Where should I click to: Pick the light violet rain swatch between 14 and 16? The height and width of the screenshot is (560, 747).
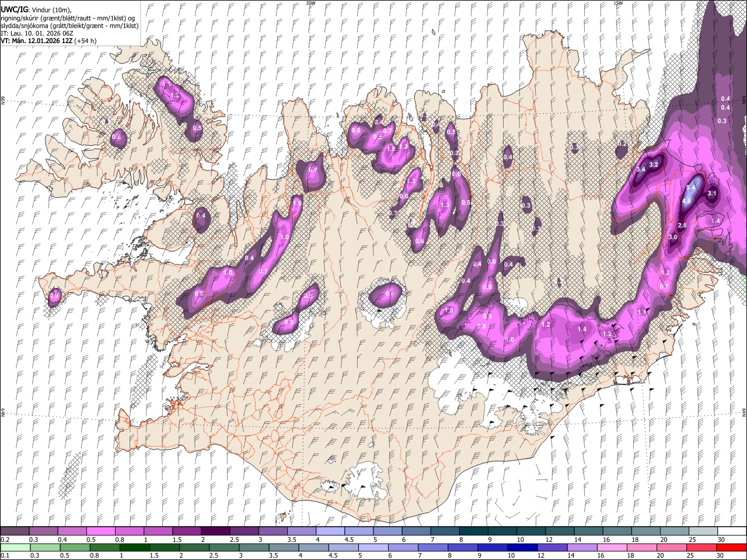(x=581, y=547)
